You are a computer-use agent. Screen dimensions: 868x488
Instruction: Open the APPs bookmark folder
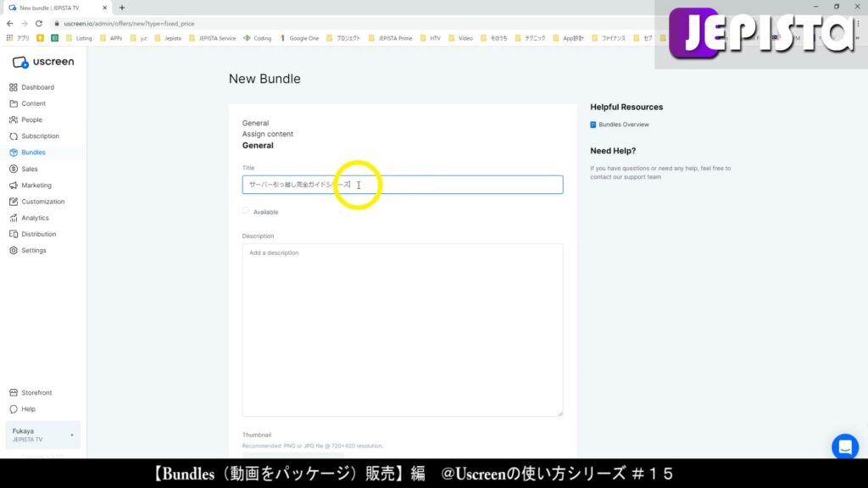click(x=111, y=38)
